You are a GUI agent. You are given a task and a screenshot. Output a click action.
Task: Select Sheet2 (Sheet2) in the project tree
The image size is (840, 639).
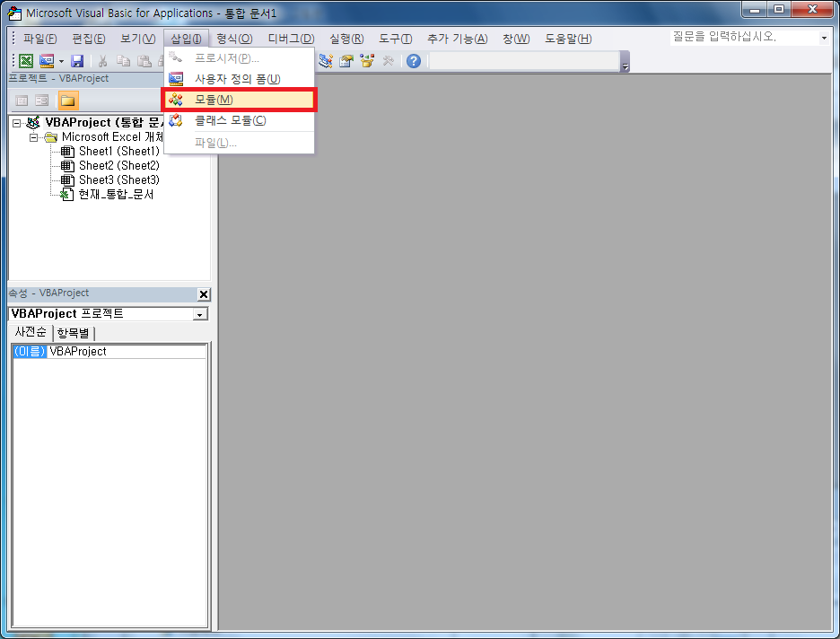(x=118, y=165)
